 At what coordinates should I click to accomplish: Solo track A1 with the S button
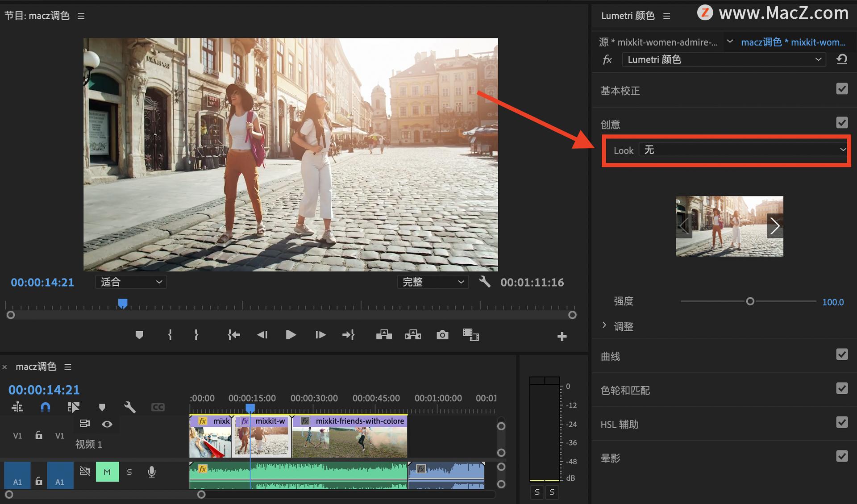[129, 472]
